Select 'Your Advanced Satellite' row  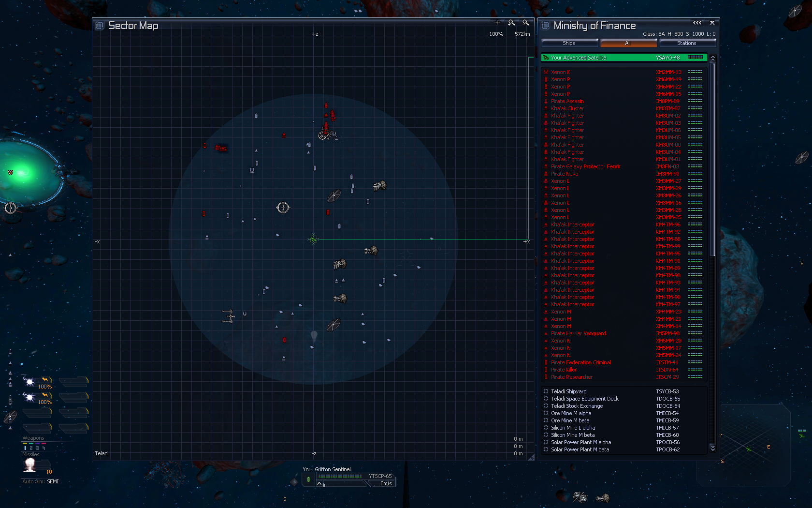pos(624,58)
